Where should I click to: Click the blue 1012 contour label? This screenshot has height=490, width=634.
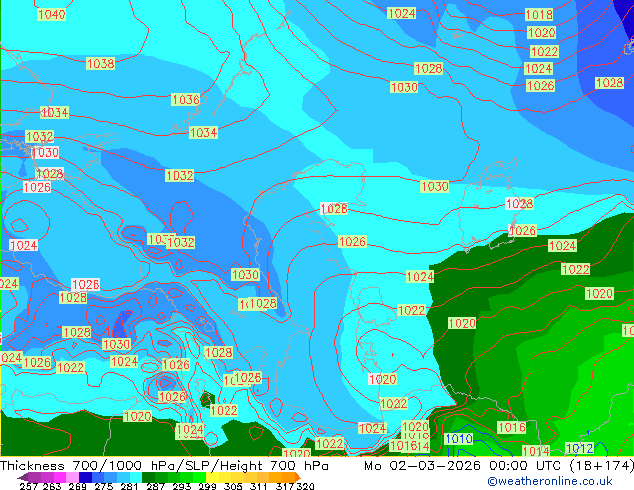click(x=579, y=448)
